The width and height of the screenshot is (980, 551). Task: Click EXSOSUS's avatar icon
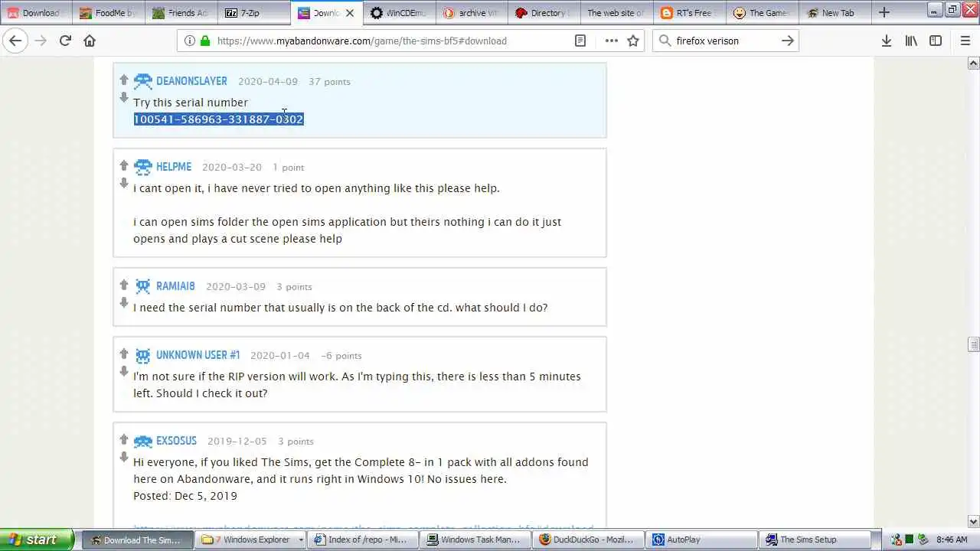[x=142, y=442]
